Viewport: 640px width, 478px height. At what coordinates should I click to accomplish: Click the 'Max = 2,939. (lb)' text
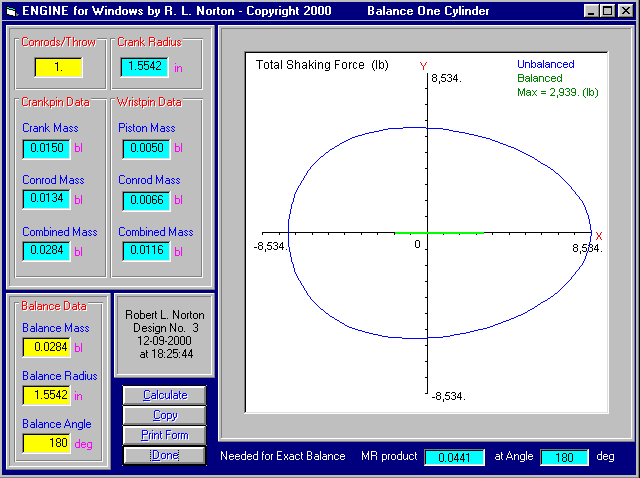click(x=558, y=92)
